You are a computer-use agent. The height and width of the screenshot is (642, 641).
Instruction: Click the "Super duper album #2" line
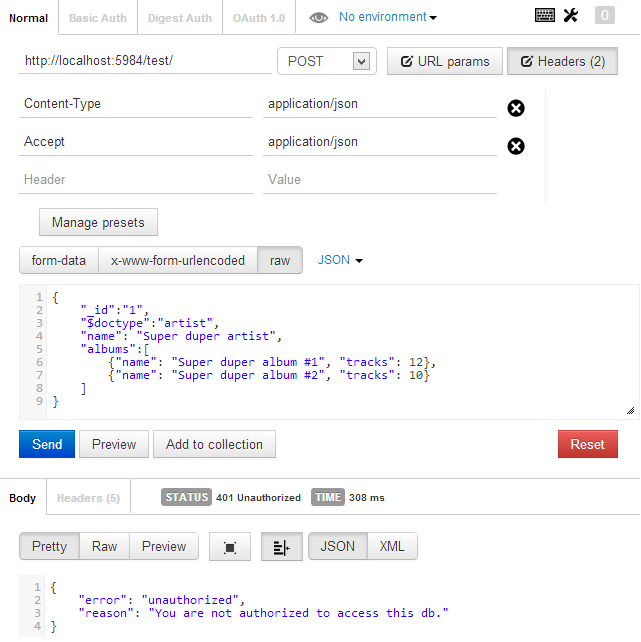(x=269, y=375)
